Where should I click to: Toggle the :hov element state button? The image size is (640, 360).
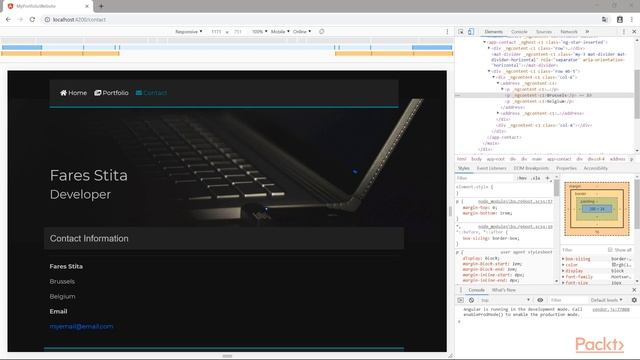tap(522, 178)
